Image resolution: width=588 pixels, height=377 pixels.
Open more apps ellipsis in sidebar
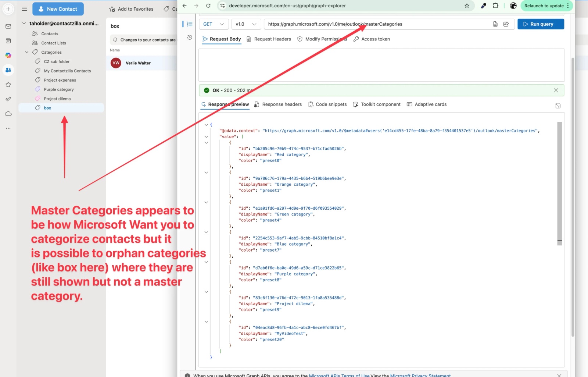(8, 128)
